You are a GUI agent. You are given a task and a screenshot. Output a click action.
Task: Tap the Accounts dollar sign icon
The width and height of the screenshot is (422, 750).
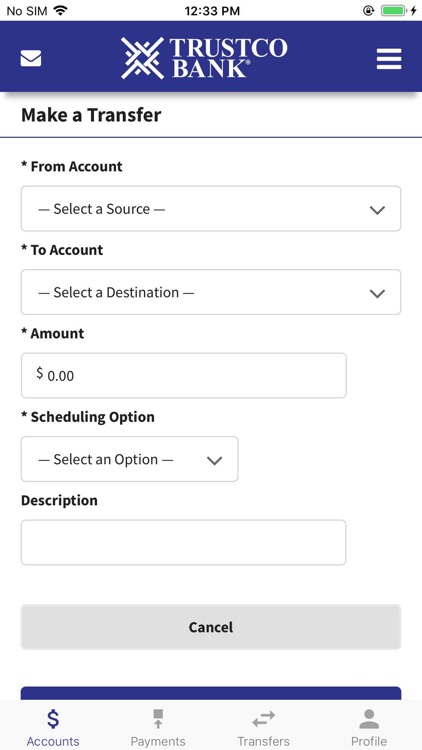(53, 719)
